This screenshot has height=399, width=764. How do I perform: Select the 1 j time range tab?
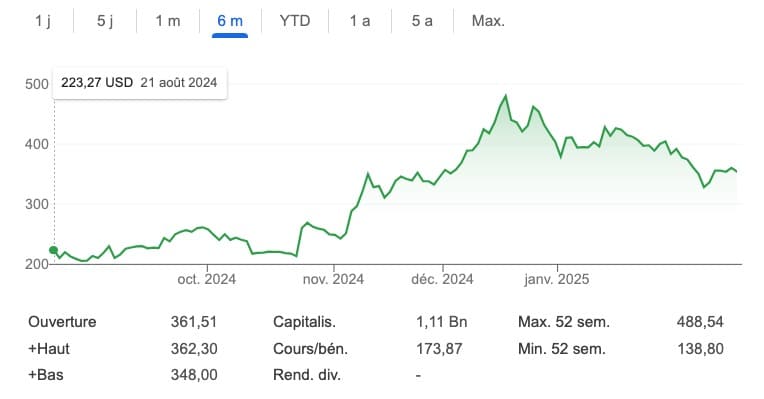pos(43,21)
